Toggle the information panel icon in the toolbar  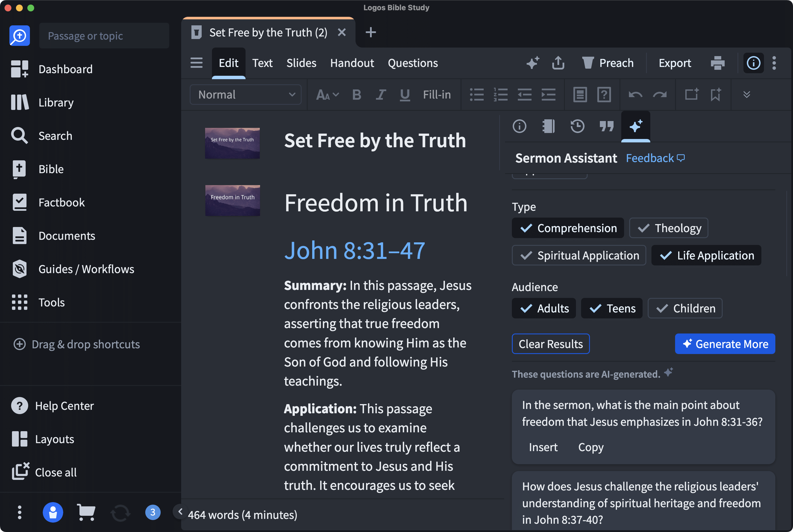(x=753, y=63)
